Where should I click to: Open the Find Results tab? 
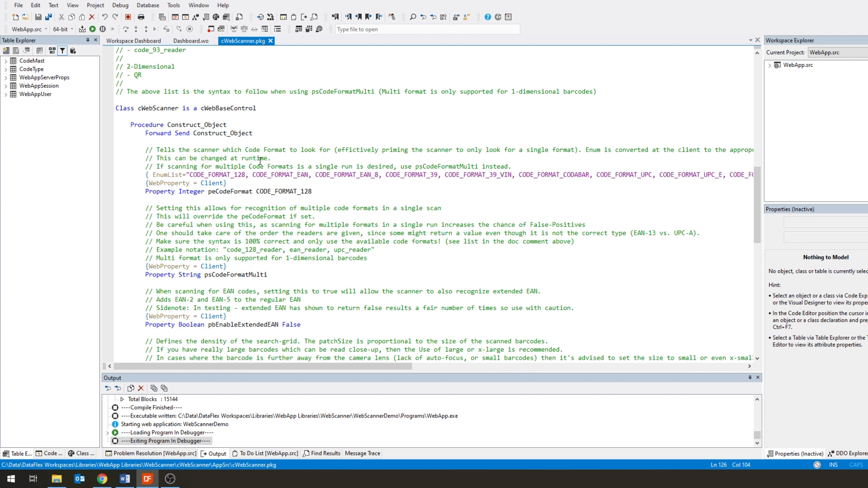(x=321, y=453)
